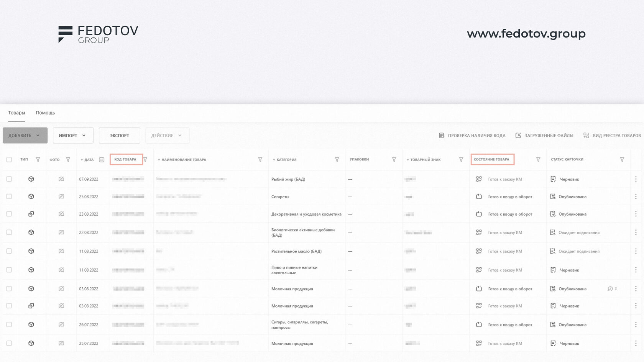Click history icon in Молочная продукция 03.08.2022 Опубликована row
Viewport: 644px width, 362px height.
610,288
